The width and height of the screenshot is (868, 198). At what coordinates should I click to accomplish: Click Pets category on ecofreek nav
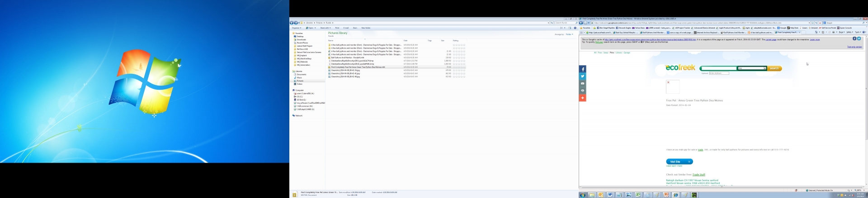(612, 53)
